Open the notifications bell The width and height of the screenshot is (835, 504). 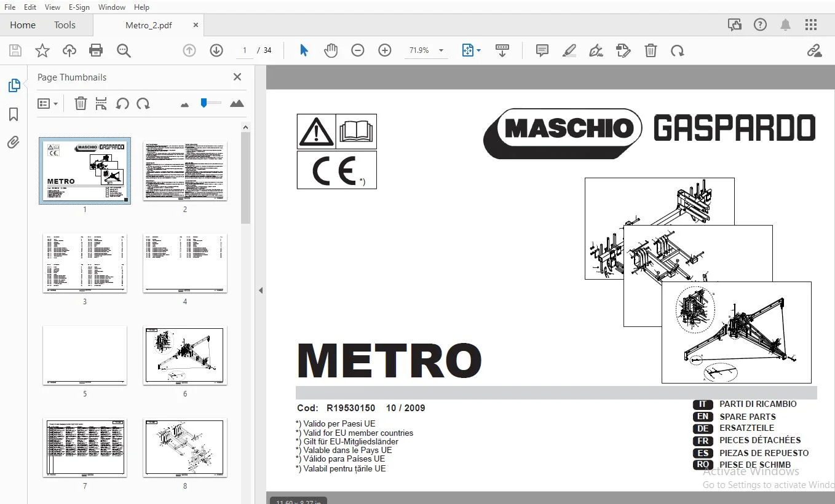pos(785,25)
